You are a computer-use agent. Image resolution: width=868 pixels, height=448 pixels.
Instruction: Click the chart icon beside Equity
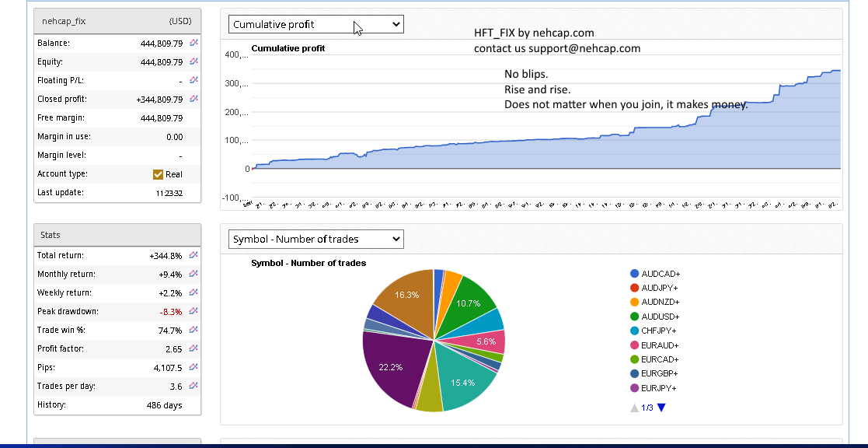coord(194,61)
